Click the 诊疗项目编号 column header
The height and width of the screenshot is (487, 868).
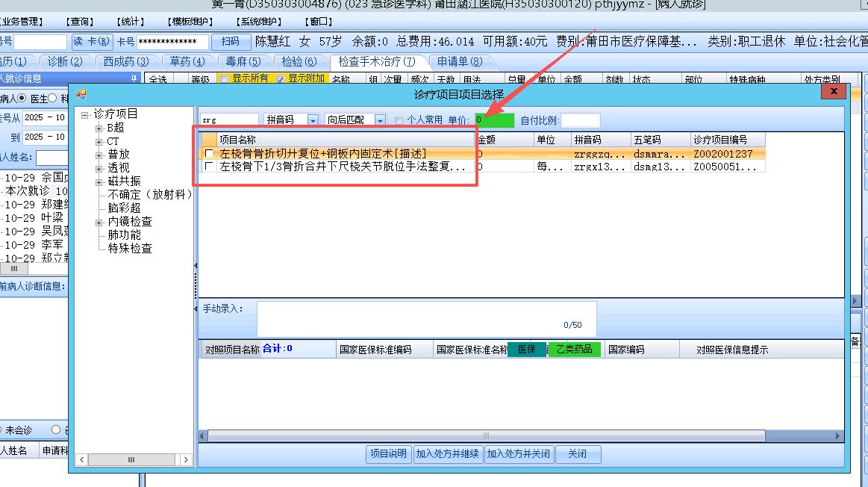[728, 140]
